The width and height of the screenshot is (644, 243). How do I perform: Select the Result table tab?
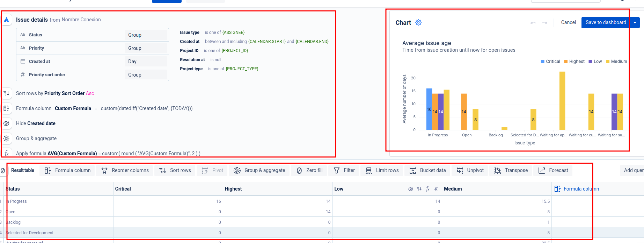point(23,170)
